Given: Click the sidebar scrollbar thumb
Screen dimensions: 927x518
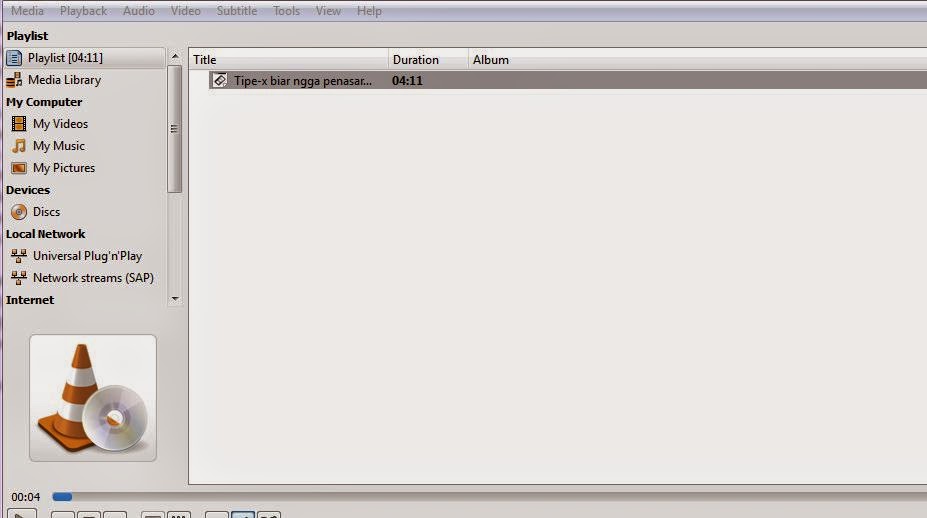Looking at the screenshot, I should coord(174,129).
